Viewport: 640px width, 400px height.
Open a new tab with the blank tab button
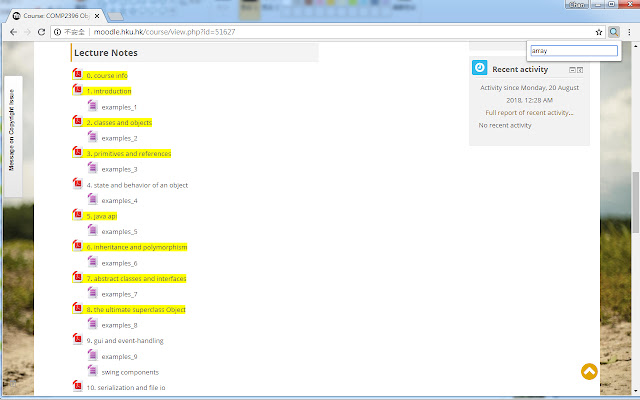tap(116, 16)
